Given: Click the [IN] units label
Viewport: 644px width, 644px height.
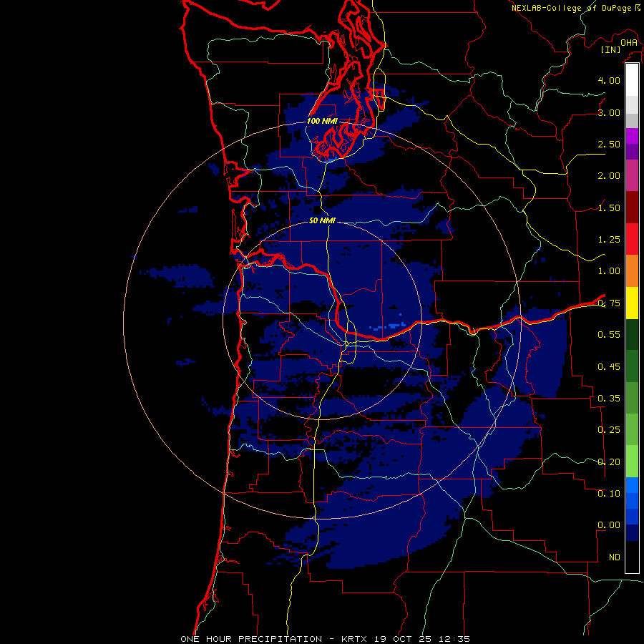Looking at the screenshot, I should (x=610, y=49).
